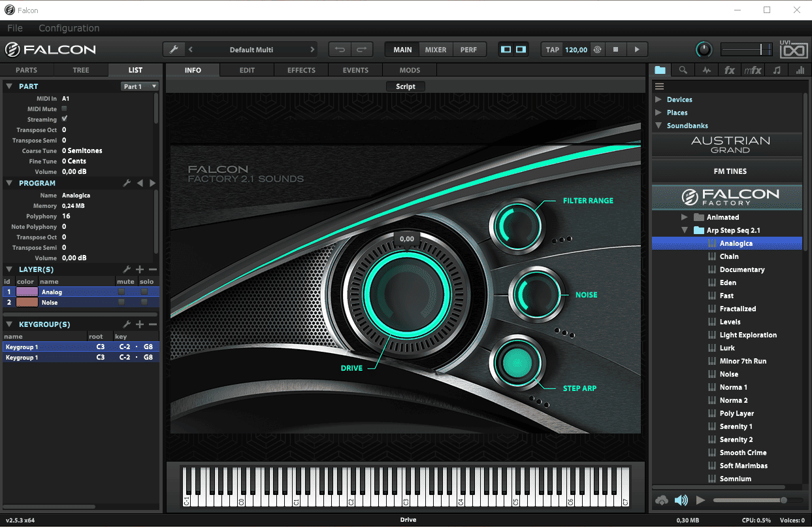Click the Script button

[x=406, y=86]
